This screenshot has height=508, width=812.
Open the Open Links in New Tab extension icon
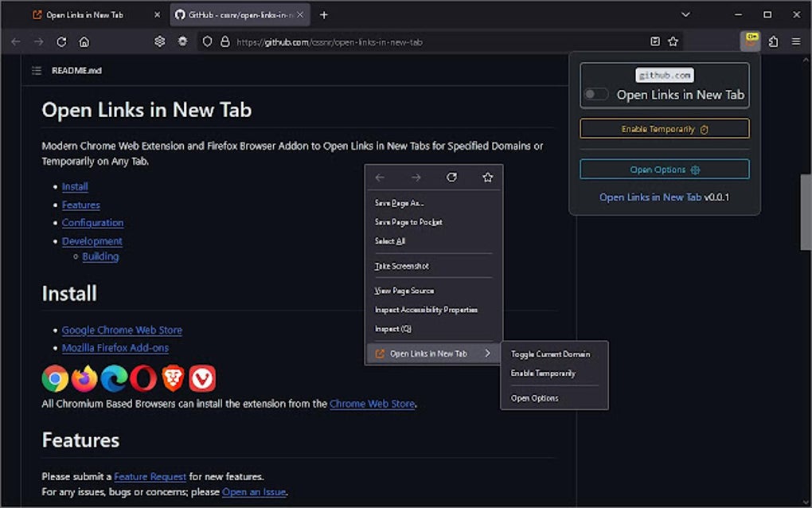[x=749, y=41]
